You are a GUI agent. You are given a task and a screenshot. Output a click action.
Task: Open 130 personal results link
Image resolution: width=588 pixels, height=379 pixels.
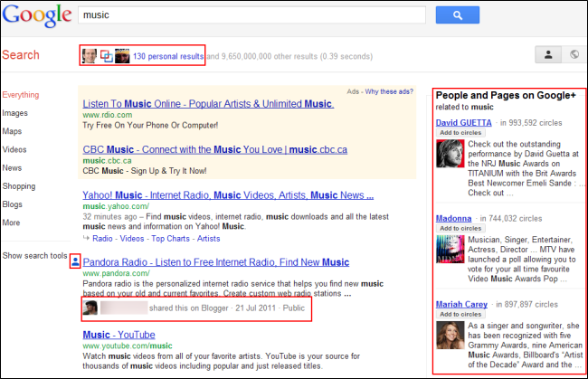tap(168, 56)
